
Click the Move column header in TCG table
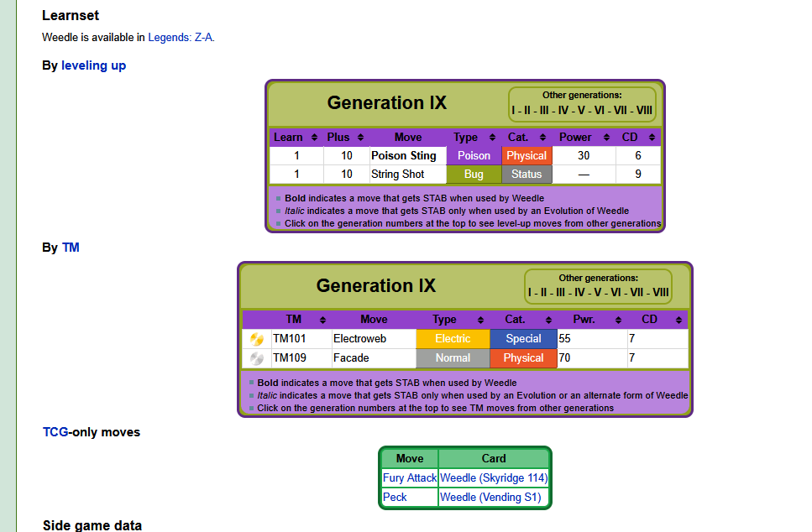410,458
